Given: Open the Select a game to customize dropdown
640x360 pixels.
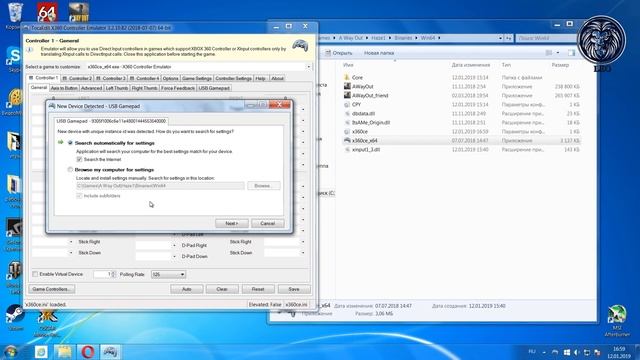Looking at the screenshot, I should tap(309, 67).
